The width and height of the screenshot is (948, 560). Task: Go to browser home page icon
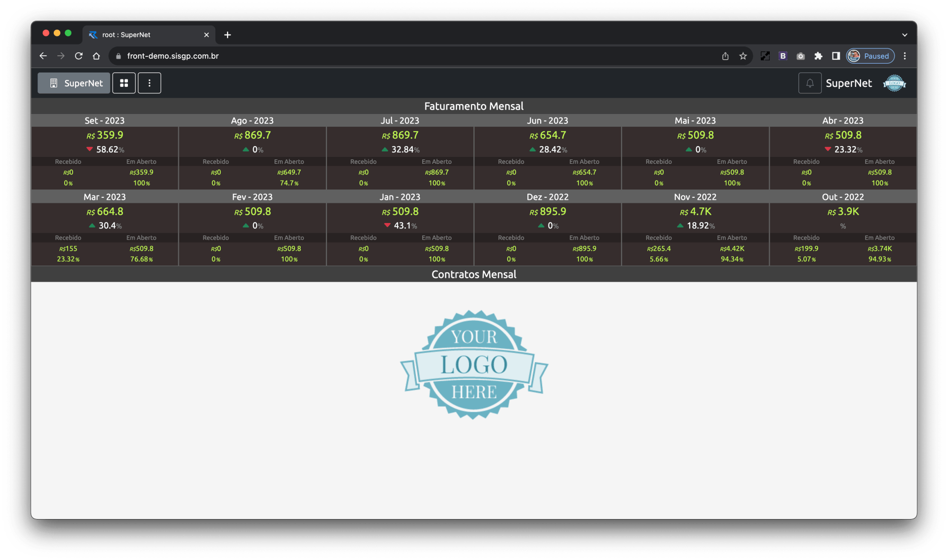pos(96,56)
